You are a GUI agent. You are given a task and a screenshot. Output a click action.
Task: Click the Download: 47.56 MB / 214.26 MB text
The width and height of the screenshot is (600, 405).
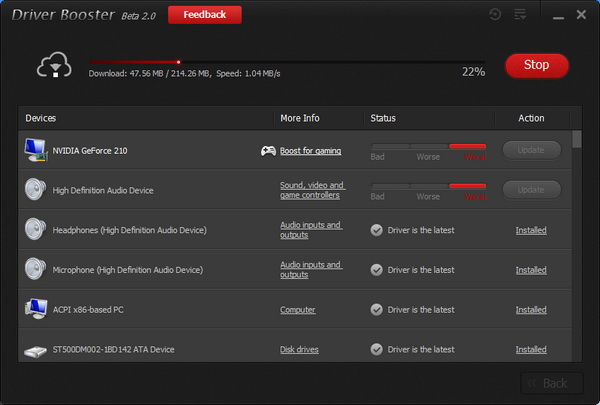150,73
